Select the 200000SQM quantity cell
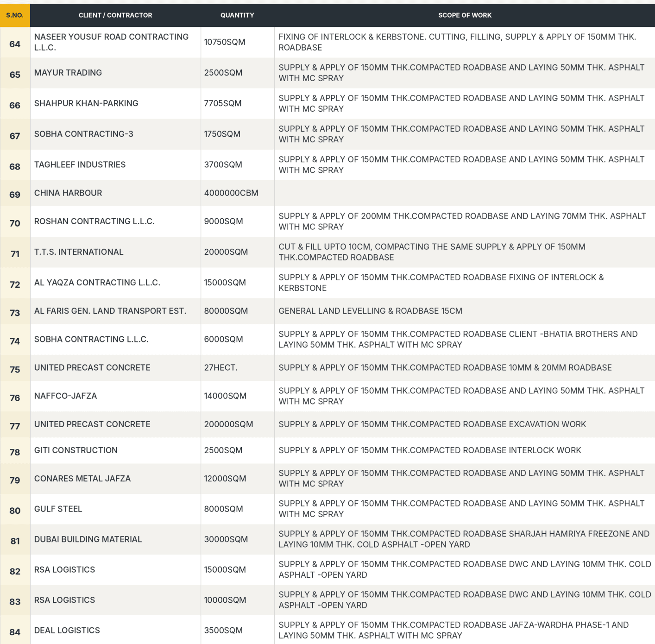 pyautogui.click(x=237, y=424)
